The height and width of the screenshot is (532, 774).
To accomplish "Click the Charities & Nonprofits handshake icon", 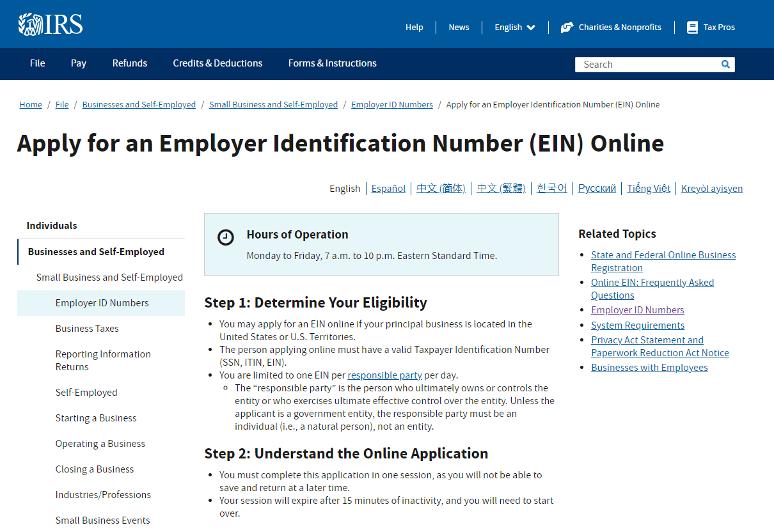I will click(567, 27).
